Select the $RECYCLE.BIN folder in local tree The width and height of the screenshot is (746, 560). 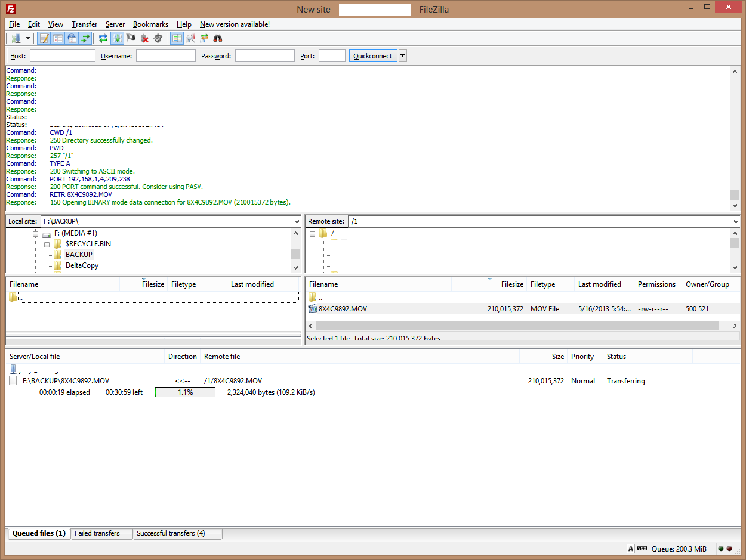click(x=88, y=244)
